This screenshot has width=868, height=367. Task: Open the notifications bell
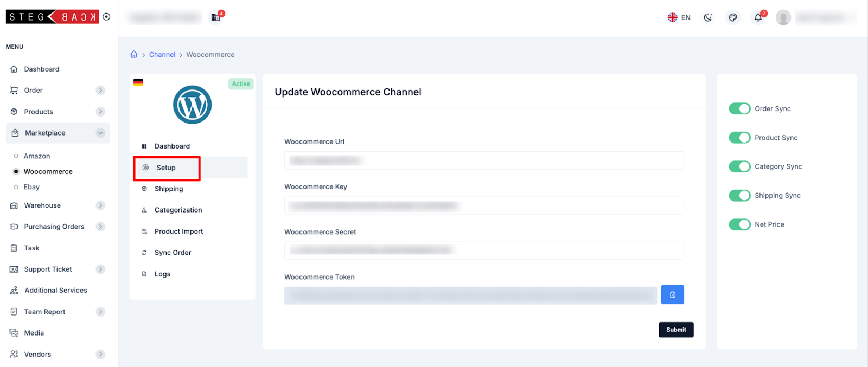click(758, 17)
